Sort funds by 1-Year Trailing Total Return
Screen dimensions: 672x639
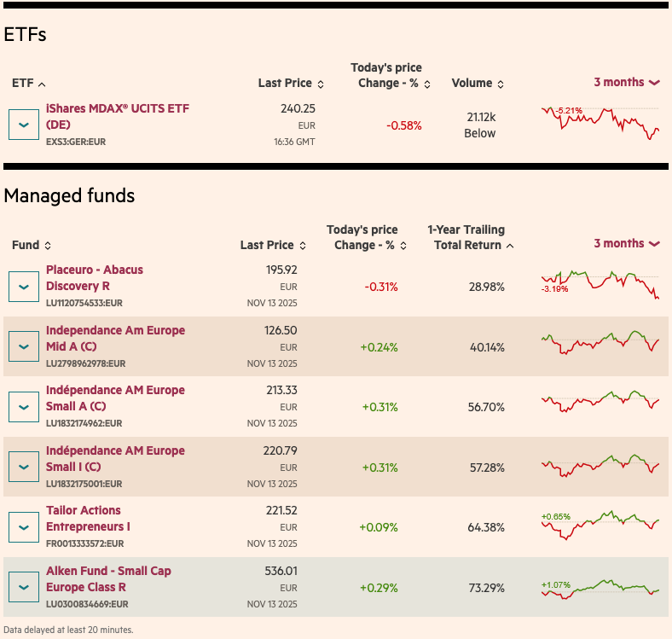[x=510, y=246]
